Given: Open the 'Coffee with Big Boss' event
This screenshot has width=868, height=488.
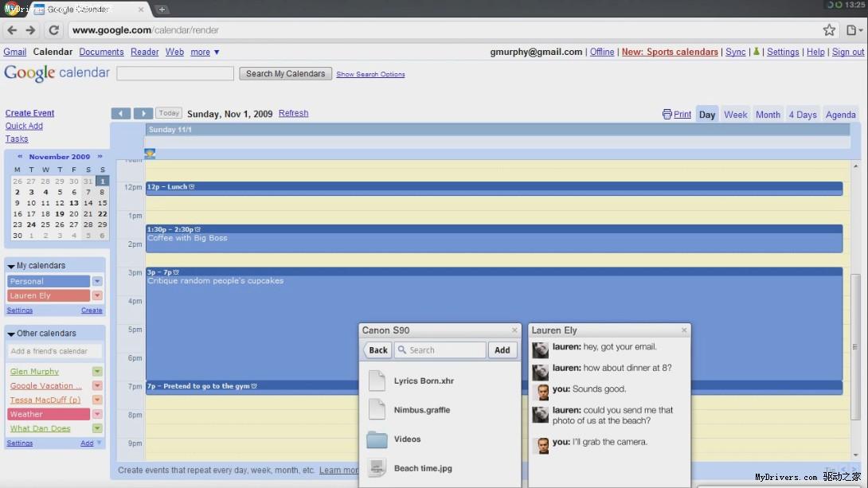Looking at the screenshot, I should click(494, 239).
